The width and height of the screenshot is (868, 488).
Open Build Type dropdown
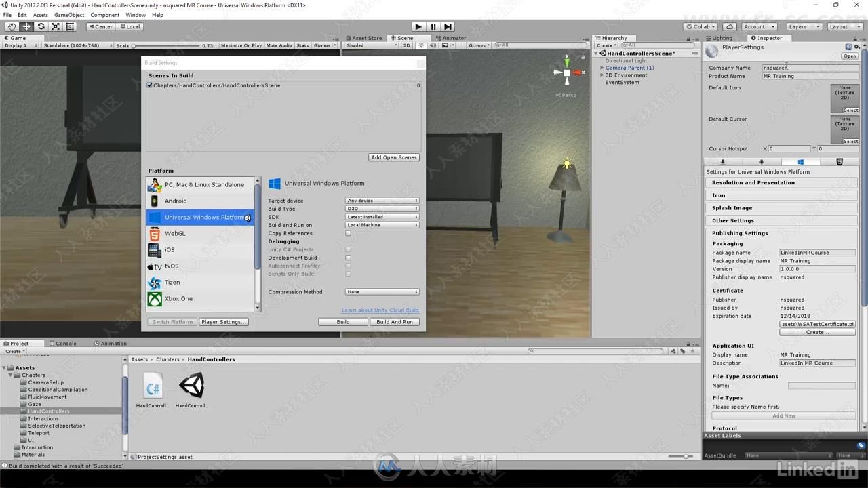pyautogui.click(x=382, y=209)
